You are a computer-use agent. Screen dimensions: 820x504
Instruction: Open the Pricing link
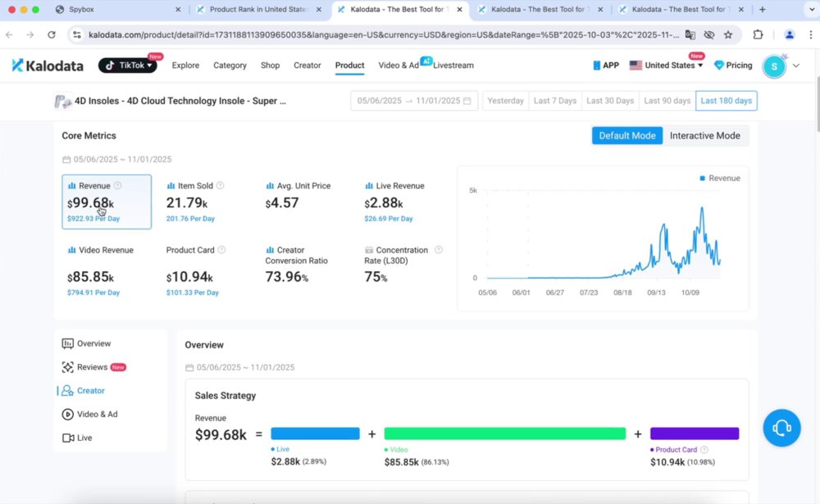pyautogui.click(x=733, y=66)
